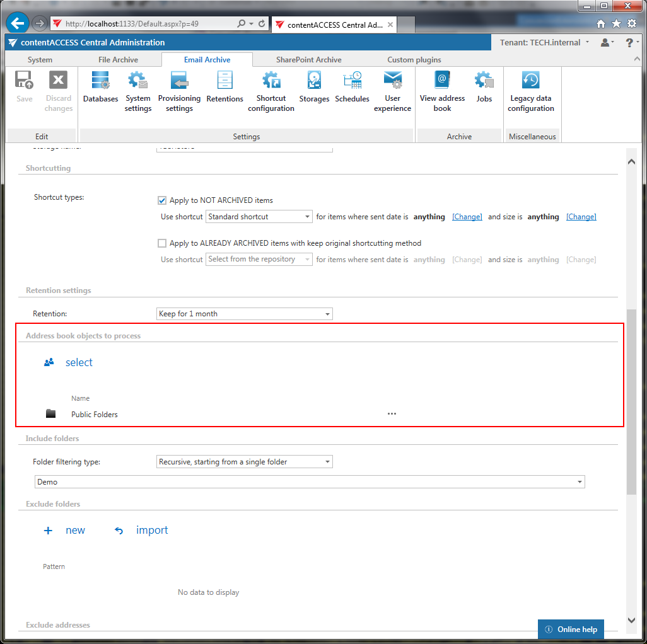Check Apply to ALREADY ARCHIVED items

coord(162,243)
